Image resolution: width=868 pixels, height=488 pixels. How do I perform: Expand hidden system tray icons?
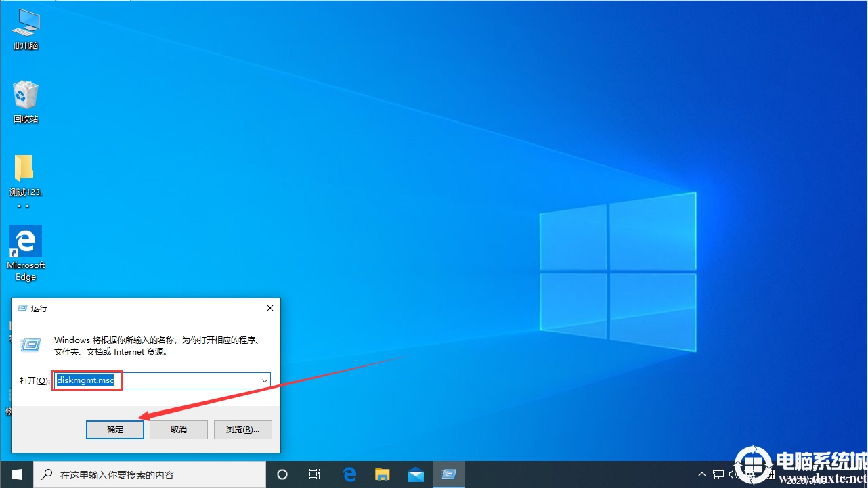point(702,474)
